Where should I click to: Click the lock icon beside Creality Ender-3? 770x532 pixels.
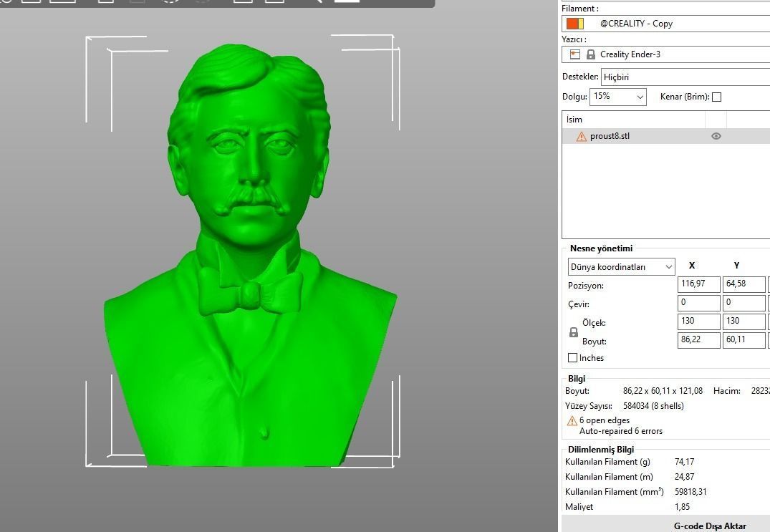click(x=591, y=54)
